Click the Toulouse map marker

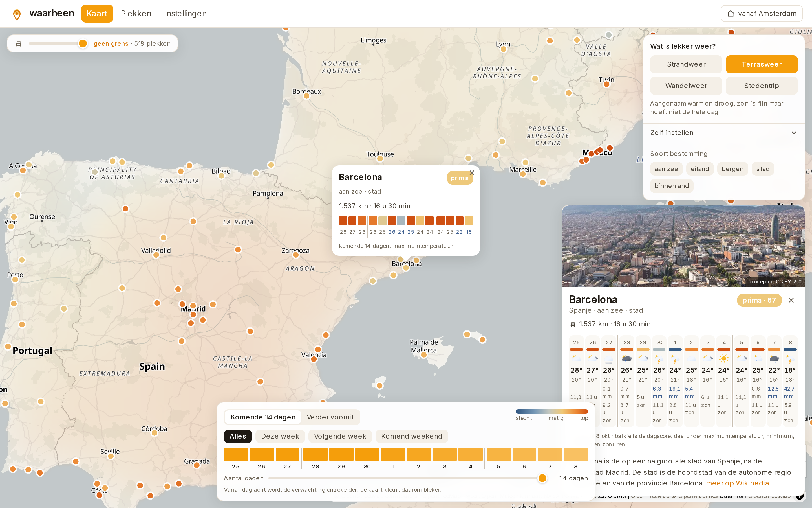(380, 159)
